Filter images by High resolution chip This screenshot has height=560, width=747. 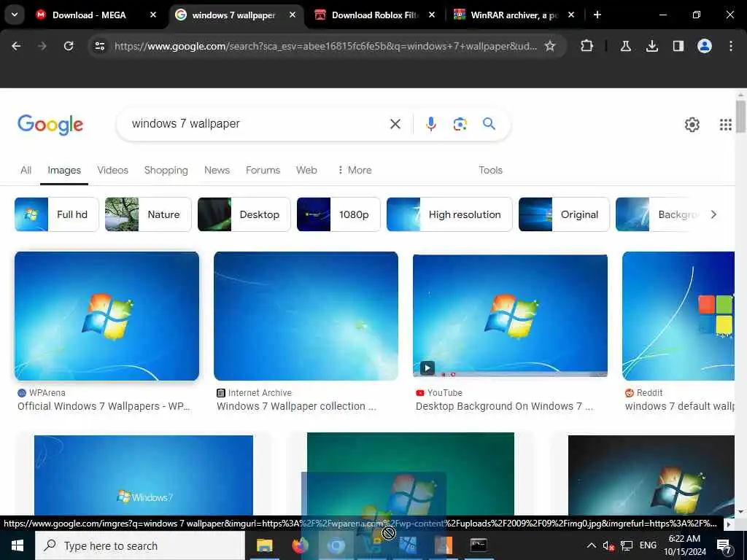point(449,214)
